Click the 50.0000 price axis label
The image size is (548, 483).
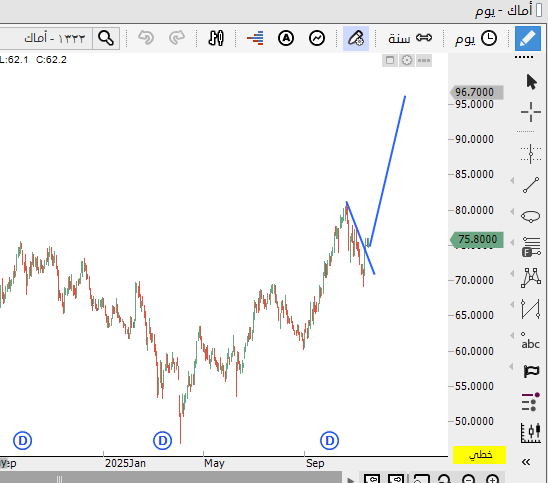click(x=474, y=421)
